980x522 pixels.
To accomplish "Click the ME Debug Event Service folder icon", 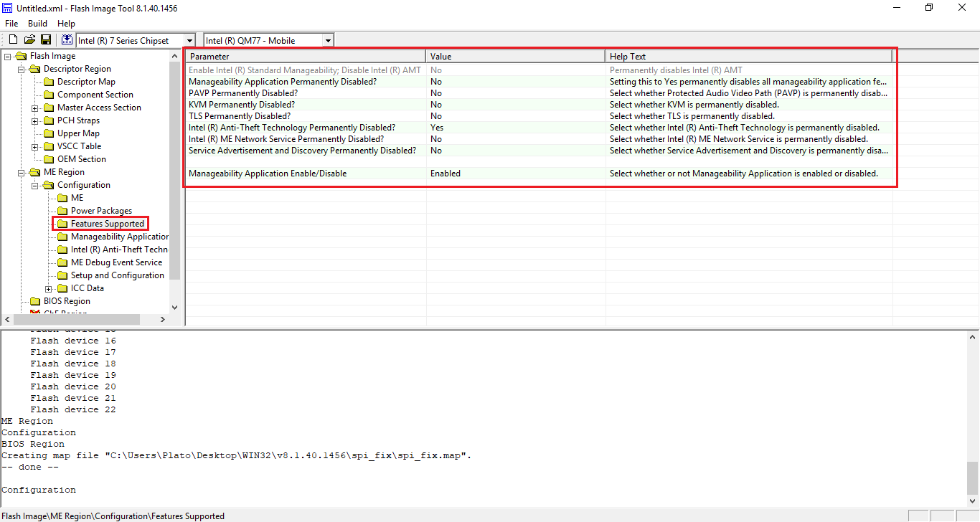I will (62, 262).
